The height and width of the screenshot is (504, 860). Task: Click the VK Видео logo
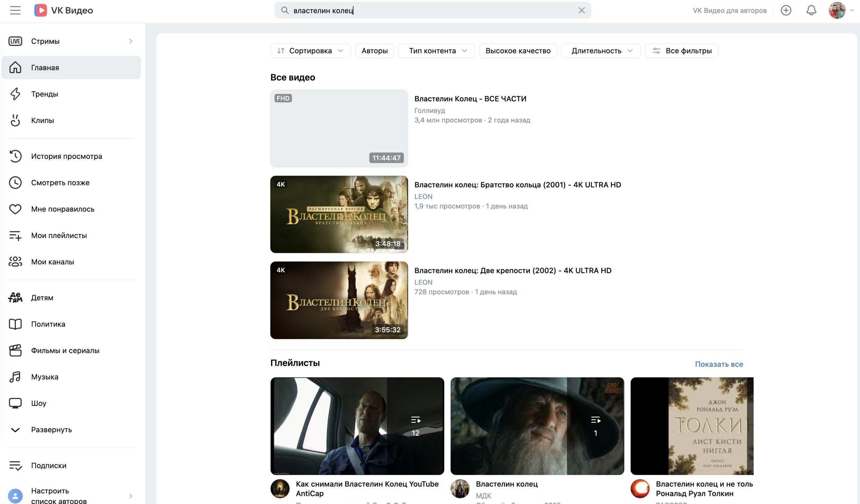click(x=64, y=10)
